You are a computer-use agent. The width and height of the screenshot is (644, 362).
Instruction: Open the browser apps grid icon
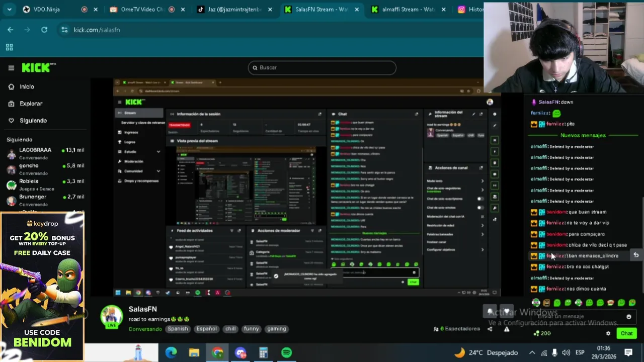(x=9, y=47)
